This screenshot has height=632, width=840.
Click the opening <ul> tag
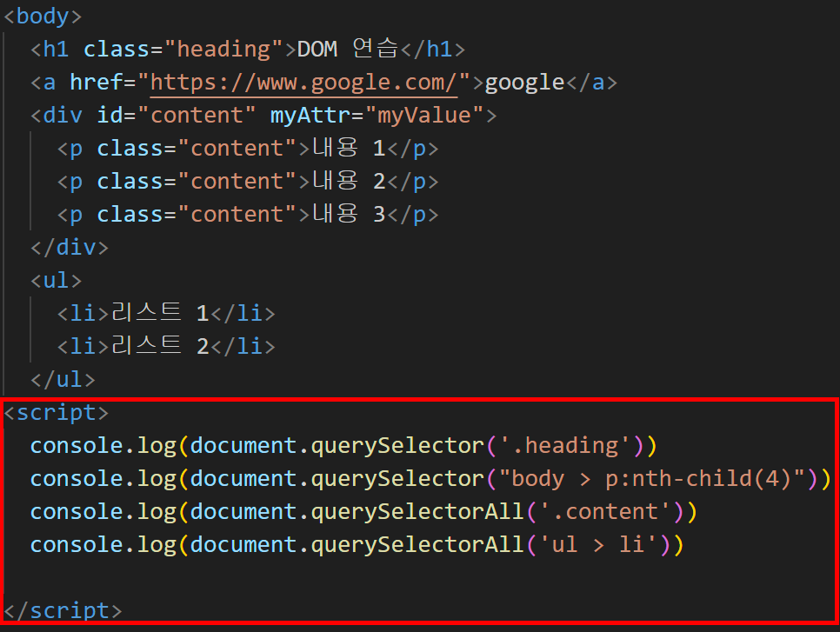coord(57,280)
